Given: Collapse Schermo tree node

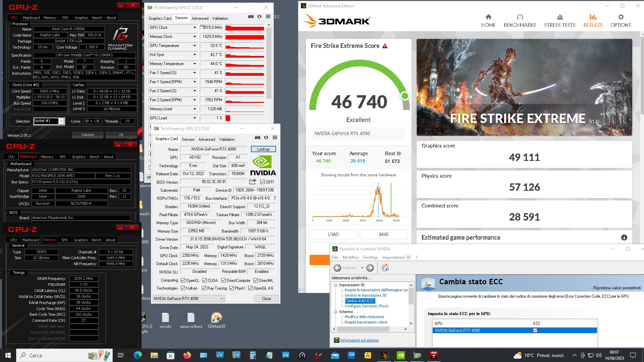Looking at the screenshot, I should point(335,312).
